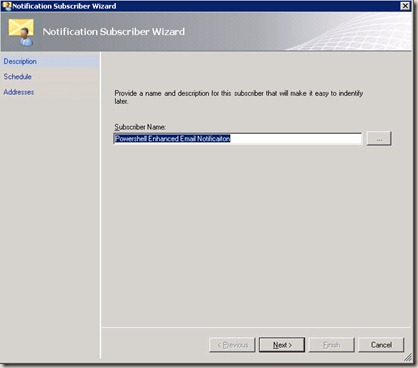418x368 pixels.
Task: Click the Subscriber Name text field
Action: click(238, 139)
